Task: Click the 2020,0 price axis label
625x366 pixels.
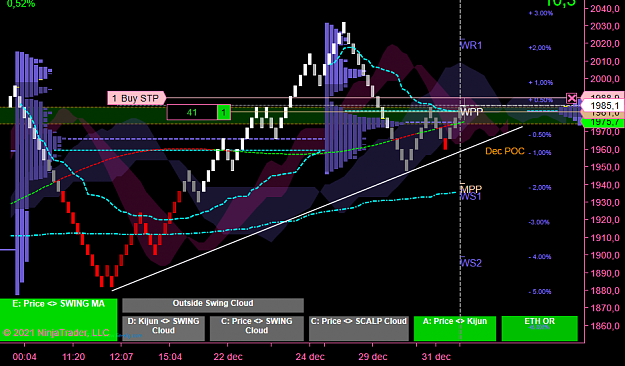Action: point(605,43)
